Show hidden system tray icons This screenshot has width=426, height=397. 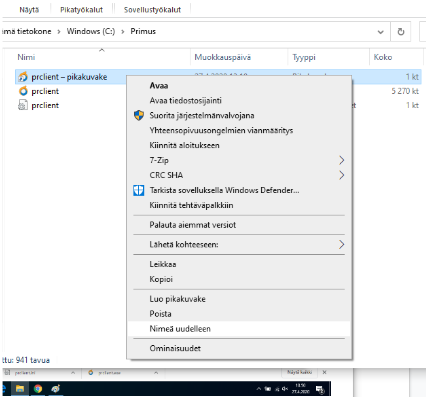click(x=259, y=389)
